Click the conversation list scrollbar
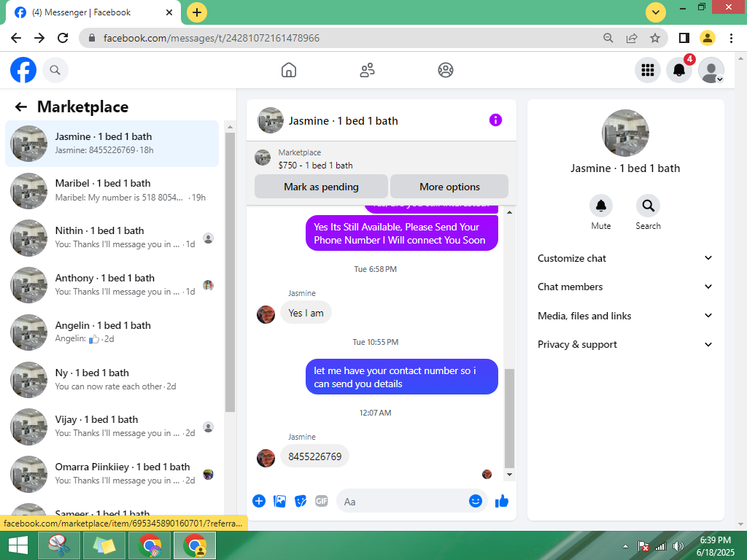The image size is (747, 560). click(x=230, y=272)
